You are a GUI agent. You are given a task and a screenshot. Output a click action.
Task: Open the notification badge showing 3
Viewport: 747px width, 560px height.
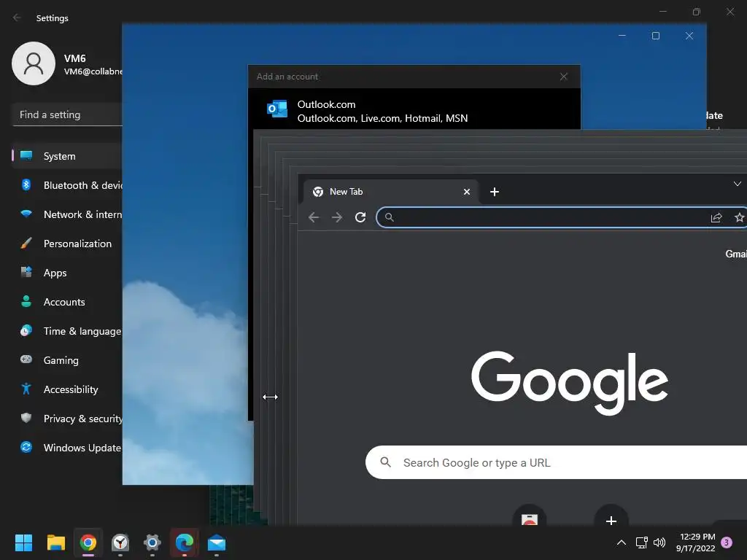727,542
